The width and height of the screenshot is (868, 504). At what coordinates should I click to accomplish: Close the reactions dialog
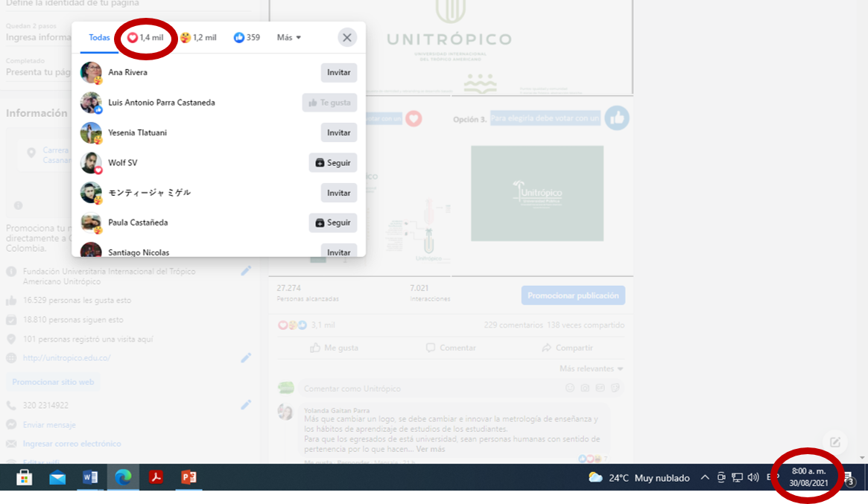tap(347, 38)
